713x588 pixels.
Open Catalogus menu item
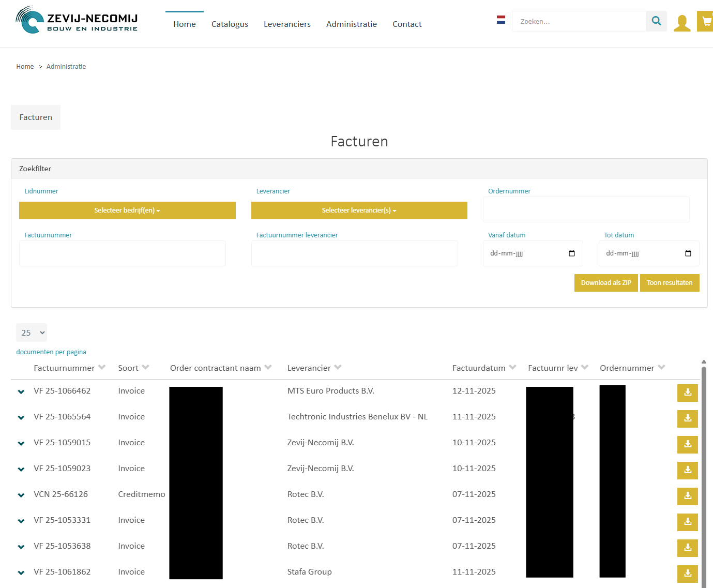tap(230, 24)
